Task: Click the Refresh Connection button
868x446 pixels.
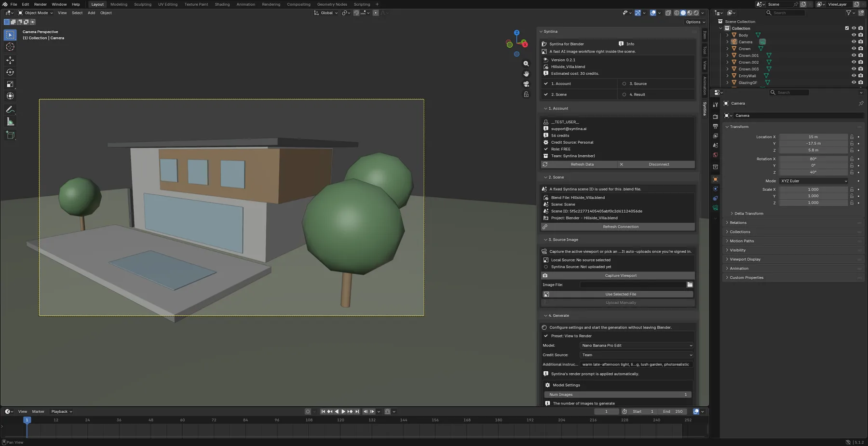Action: tap(618, 227)
